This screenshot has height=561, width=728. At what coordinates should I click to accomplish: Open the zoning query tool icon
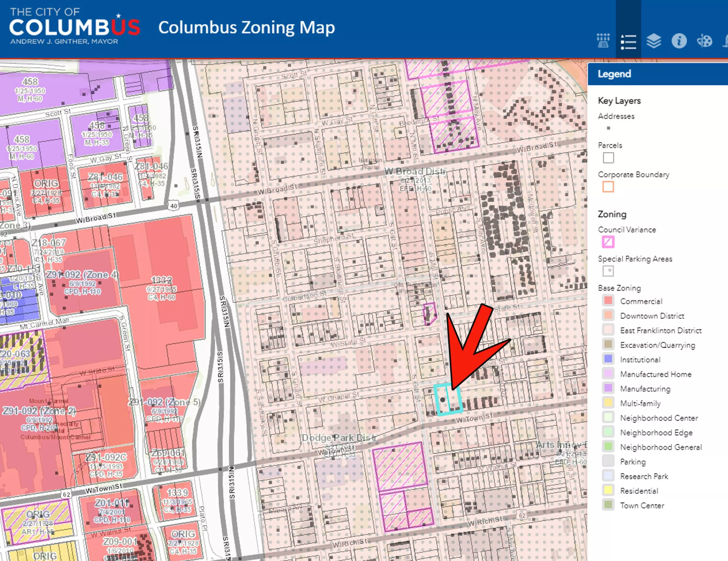click(x=603, y=41)
